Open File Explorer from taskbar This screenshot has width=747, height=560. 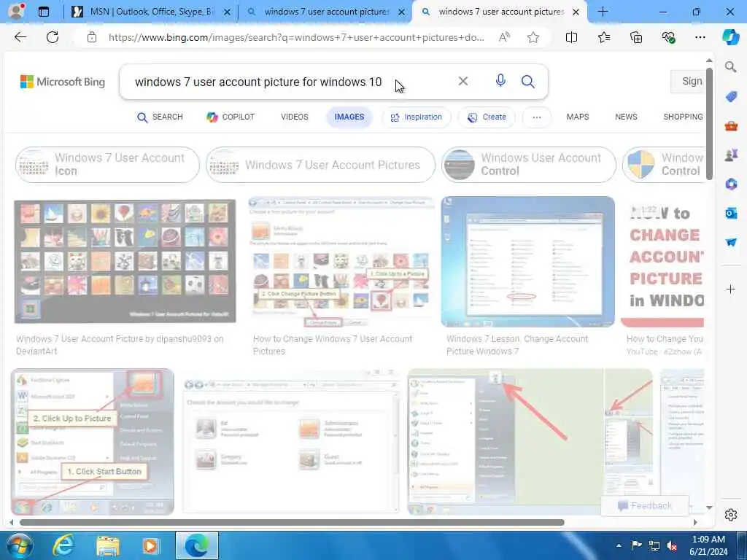pyautogui.click(x=108, y=545)
